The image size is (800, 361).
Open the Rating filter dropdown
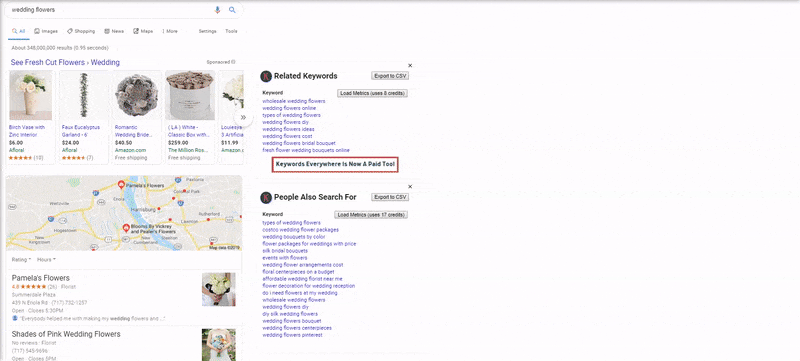tap(21, 260)
